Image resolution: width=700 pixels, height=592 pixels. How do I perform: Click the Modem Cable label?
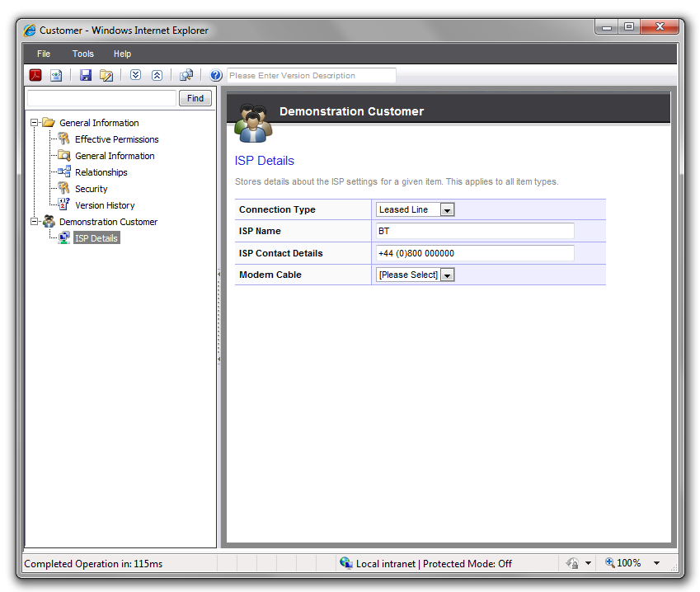click(270, 275)
